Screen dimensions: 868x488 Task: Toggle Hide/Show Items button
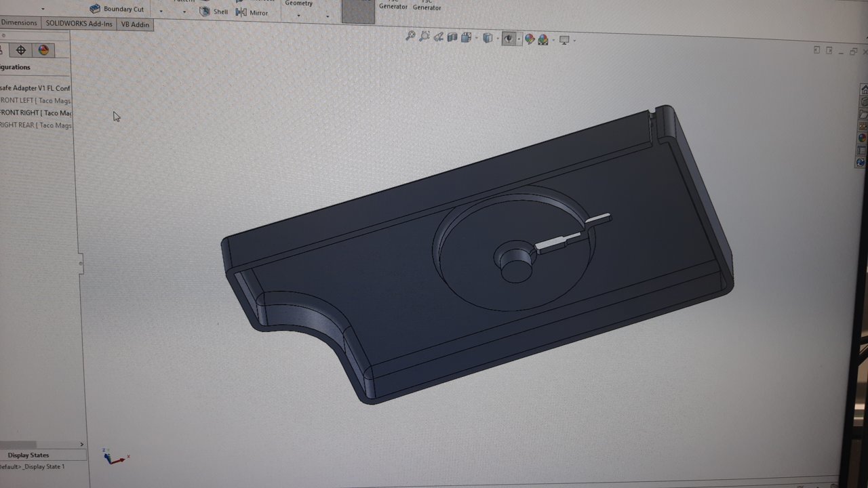pos(509,39)
